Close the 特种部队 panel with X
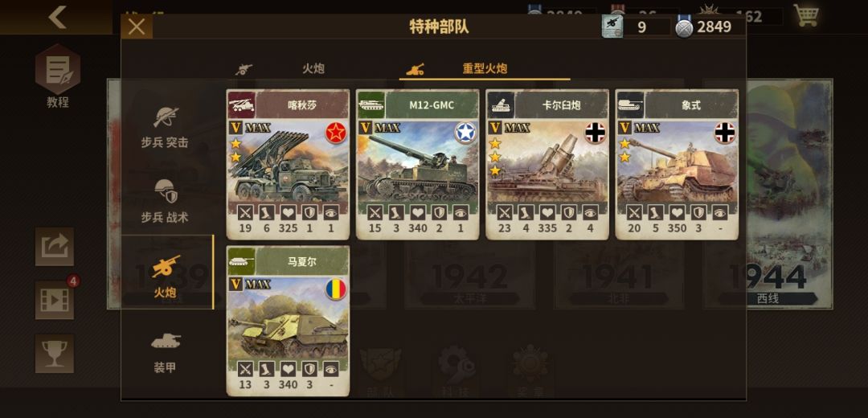 (137, 27)
